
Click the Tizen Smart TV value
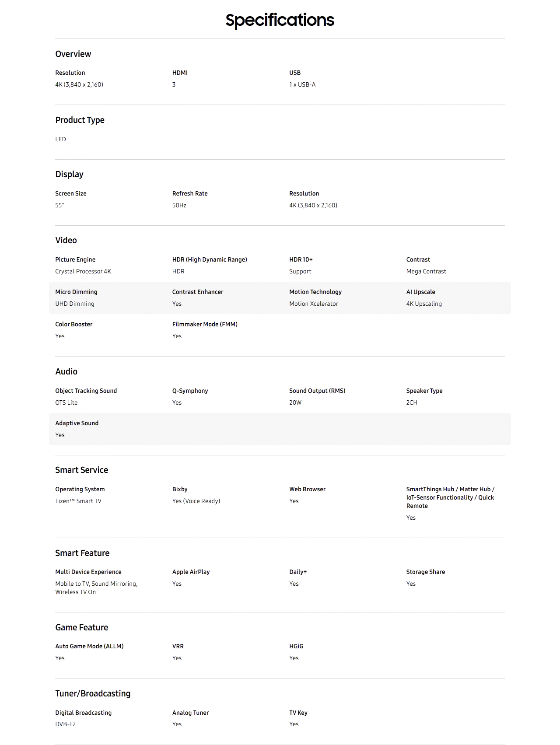click(78, 501)
